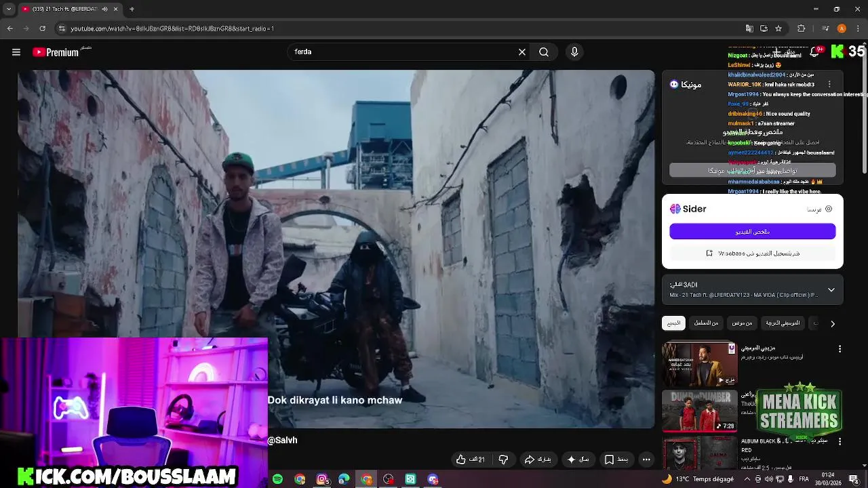Open Sider settings gear icon
This screenshot has width=868, height=488.
tap(829, 209)
